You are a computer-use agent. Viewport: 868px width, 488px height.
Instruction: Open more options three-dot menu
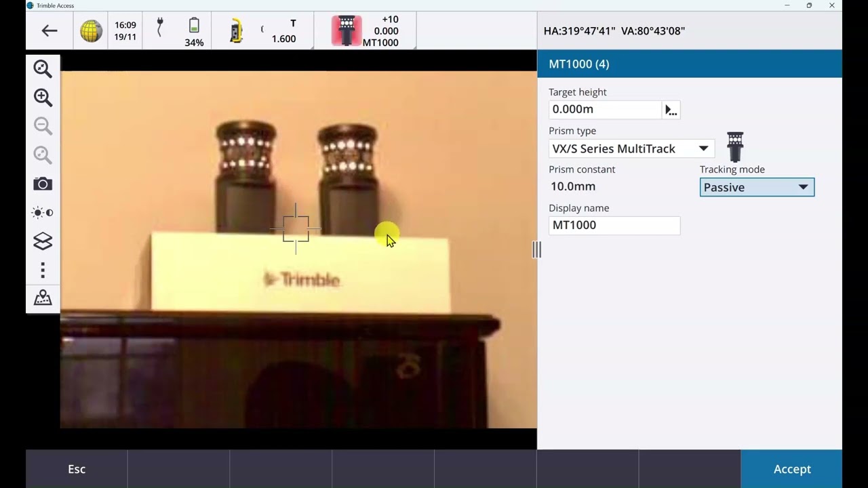(x=43, y=270)
